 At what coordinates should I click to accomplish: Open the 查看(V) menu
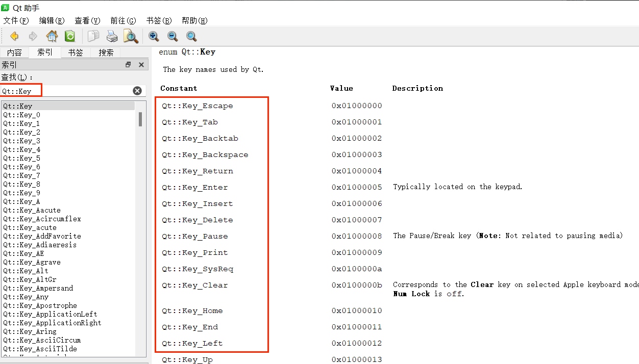click(x=88, y=21)
